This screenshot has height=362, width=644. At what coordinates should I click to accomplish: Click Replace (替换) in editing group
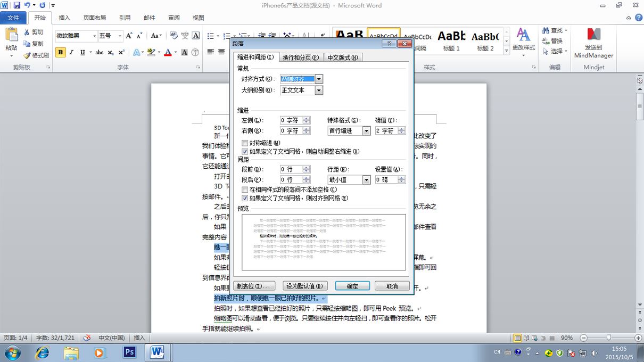point(552,41)
